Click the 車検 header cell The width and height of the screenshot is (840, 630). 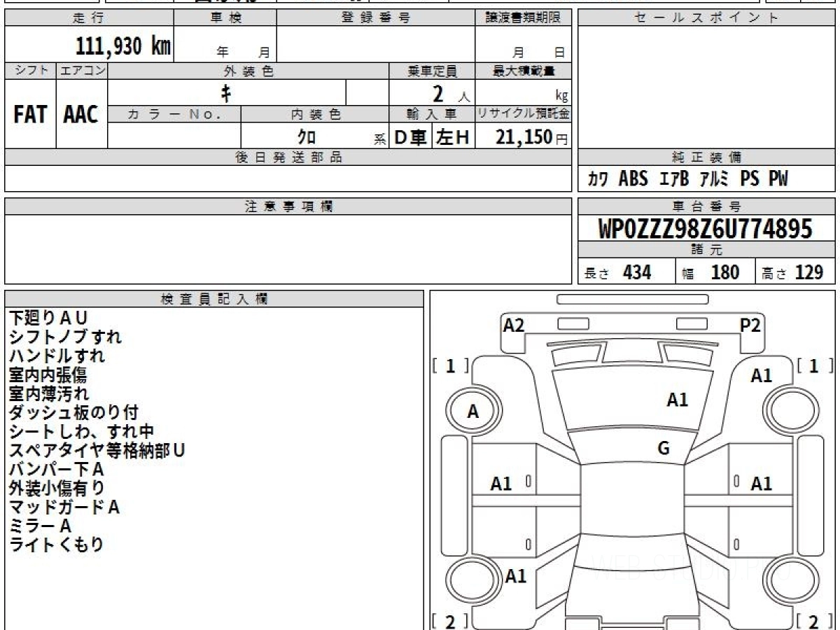[x=225, y=18]
